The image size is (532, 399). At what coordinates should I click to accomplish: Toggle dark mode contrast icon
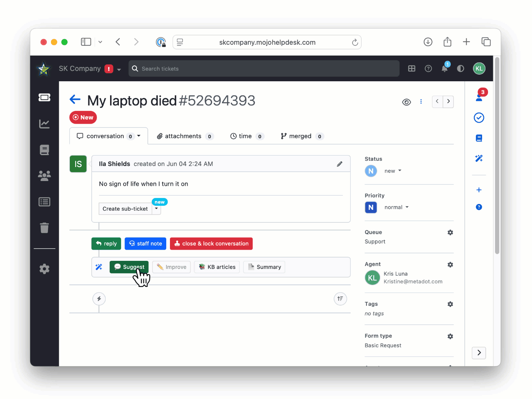click(x=460, y=69)
